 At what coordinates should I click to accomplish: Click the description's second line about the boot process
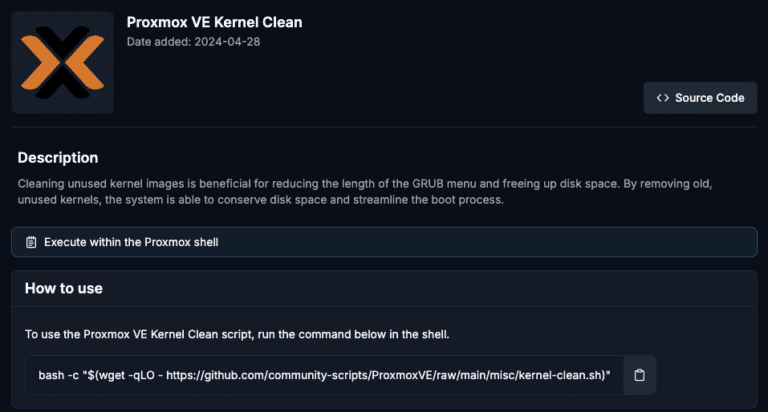pos(260,200)
